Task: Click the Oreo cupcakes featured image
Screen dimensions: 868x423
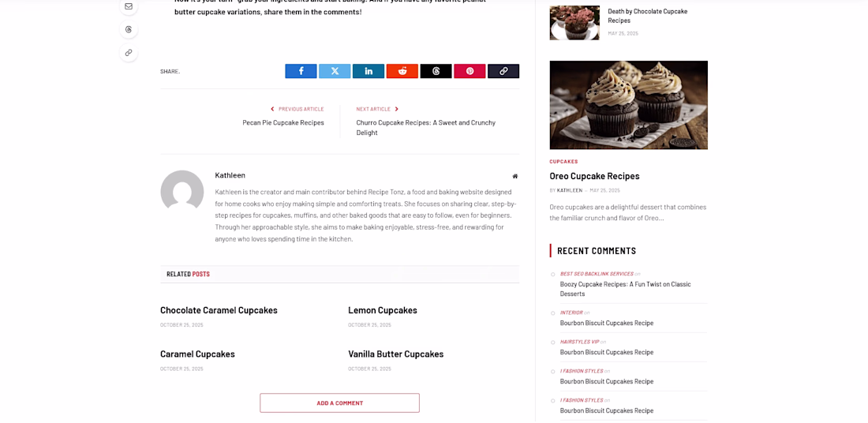Action: point(628,105)
